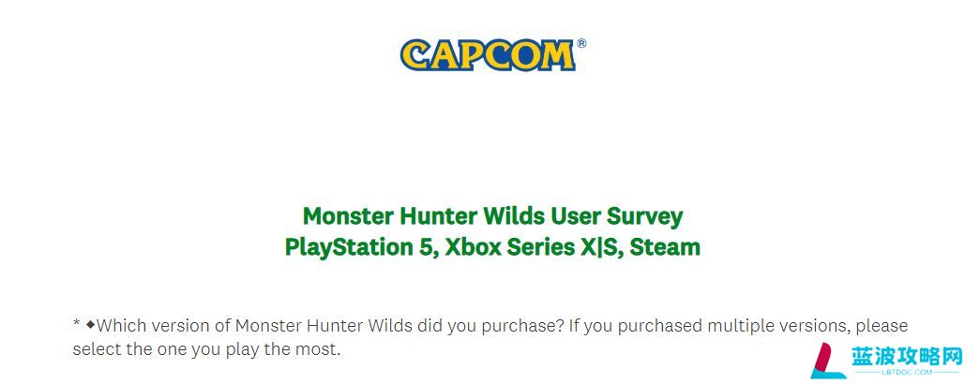Click the first letter C of CAPCOM
This screenshot has height=384, width=980.
415,55
